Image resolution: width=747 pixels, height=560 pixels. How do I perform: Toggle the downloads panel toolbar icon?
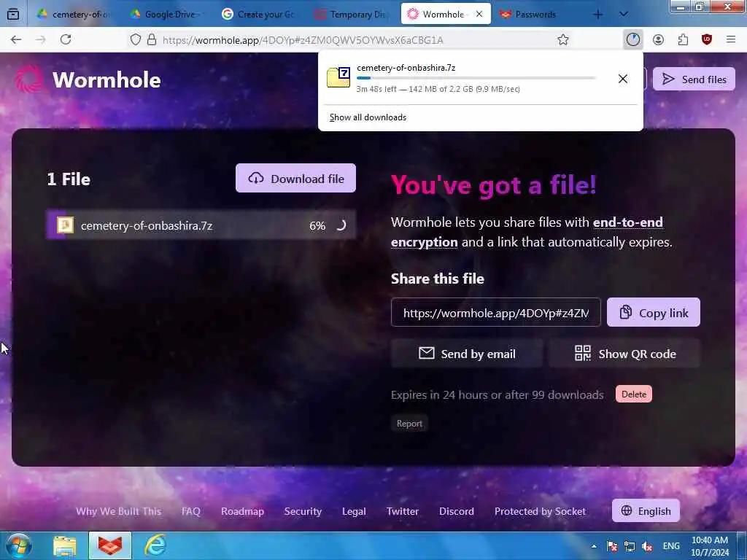[633, 39]
